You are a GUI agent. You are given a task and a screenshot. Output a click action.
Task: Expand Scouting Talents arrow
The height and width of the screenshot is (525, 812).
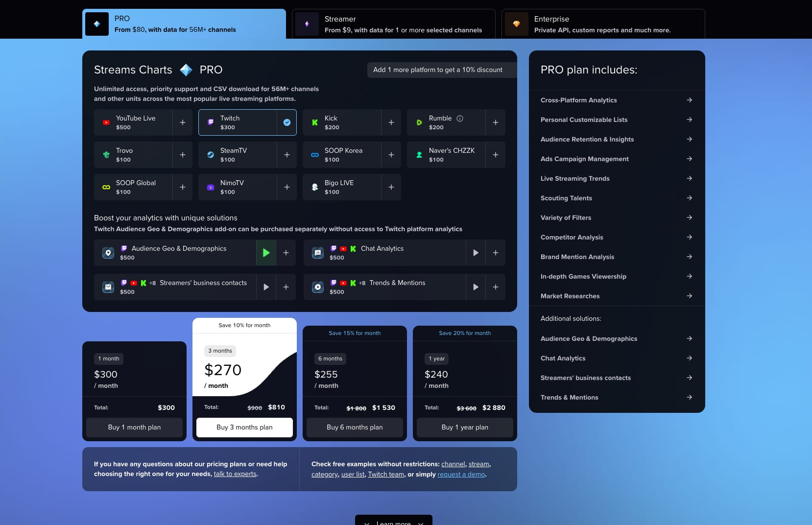[x=690, y=198]
